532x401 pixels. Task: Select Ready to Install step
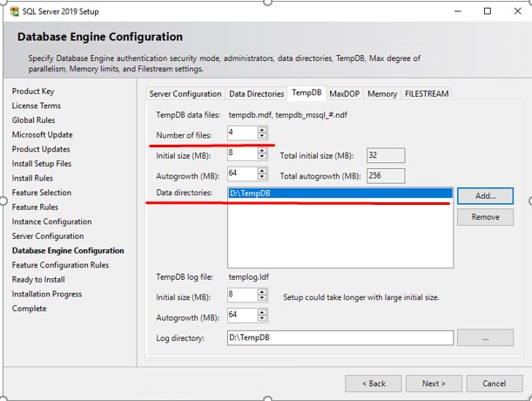click(x=38, y=280)
